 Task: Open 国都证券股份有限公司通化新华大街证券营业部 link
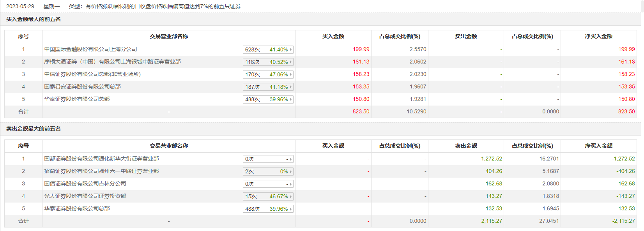coord(101,159)
